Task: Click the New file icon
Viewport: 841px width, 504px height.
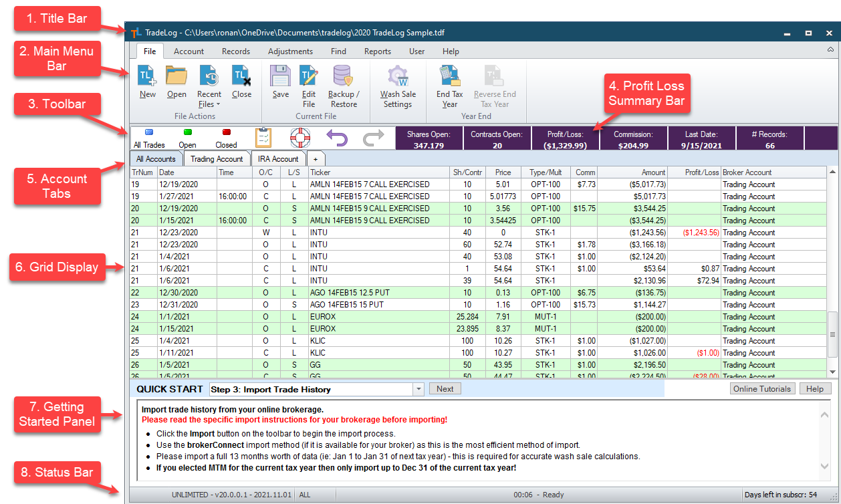Action: click(x=148, y=82)
